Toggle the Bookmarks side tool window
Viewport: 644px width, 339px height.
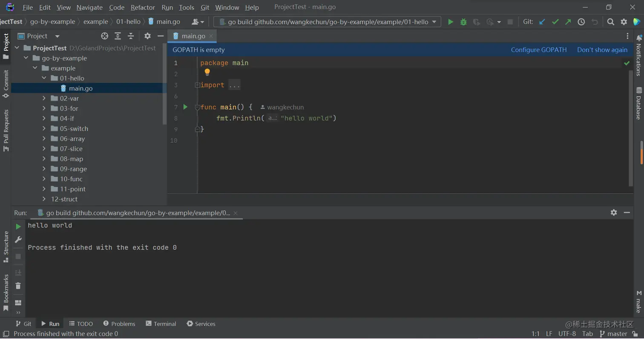(x=6, y=293)
